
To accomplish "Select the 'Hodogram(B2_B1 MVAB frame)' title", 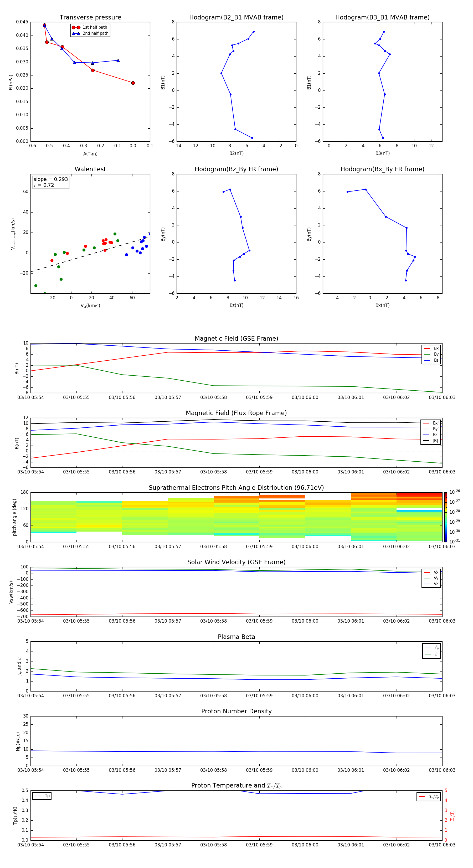I will click(x=236, y=18).
